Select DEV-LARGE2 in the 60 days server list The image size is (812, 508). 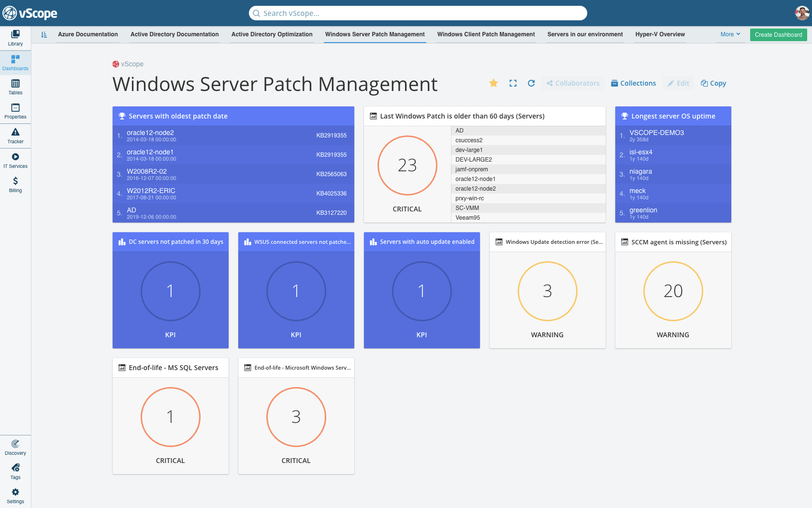point(528,160)
